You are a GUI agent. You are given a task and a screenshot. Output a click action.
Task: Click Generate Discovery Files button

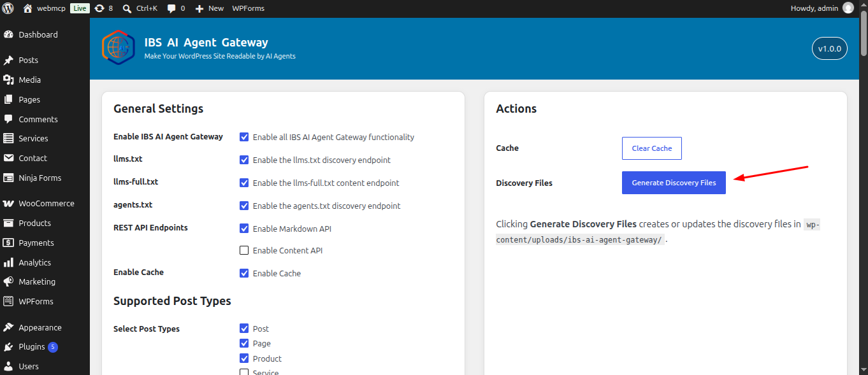coord(674,183)
